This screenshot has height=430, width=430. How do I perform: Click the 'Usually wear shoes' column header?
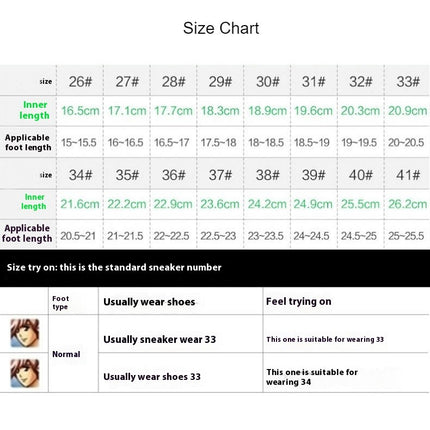point(149,302)
